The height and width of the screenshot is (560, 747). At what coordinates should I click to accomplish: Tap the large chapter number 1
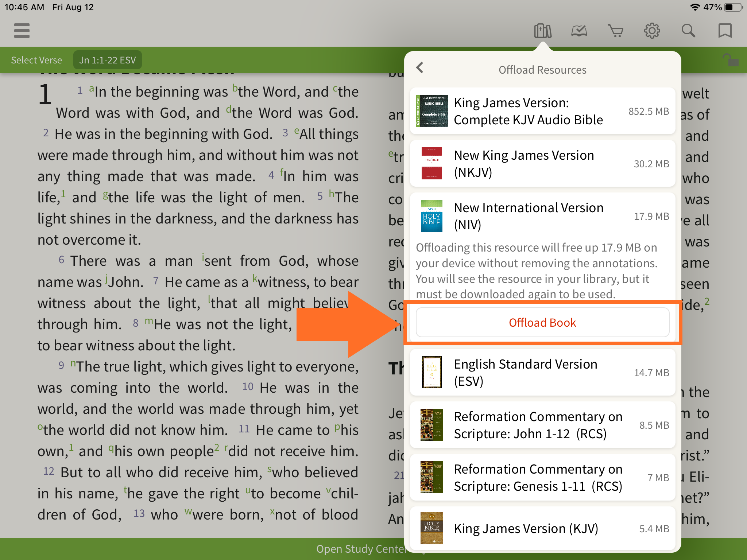(x=45, y=94)
